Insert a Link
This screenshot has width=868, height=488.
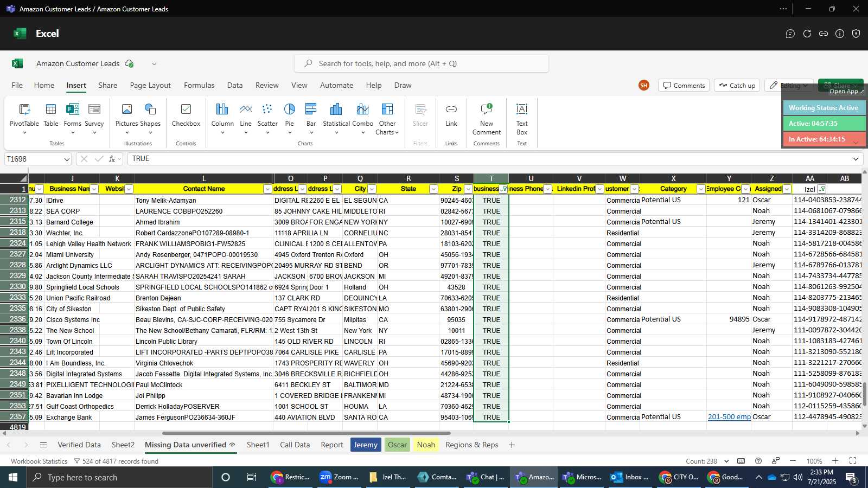451,115
